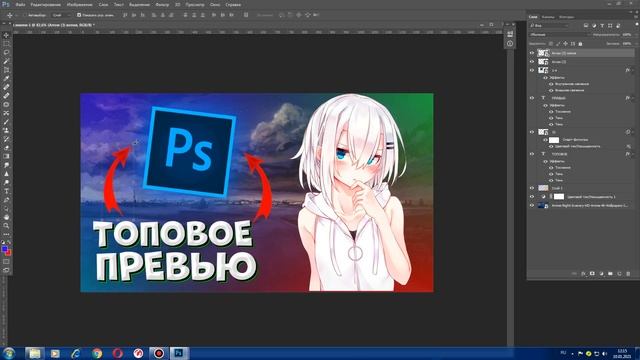Image resolution: width=640 pixels, height=360 pixels.
Task: Toggle Quick Mask mode icon
Action: click(6, 262)
